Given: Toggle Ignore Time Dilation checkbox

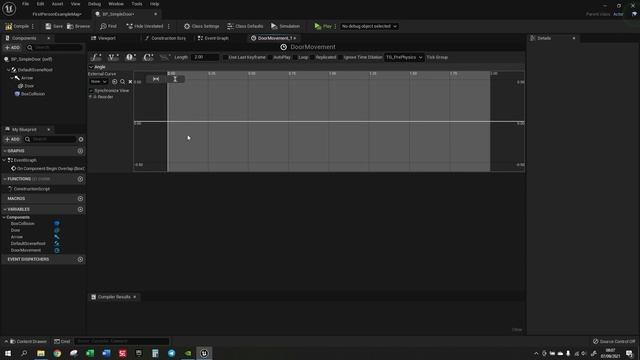Looking at the screenshot, I should click(x=340, y=57).
